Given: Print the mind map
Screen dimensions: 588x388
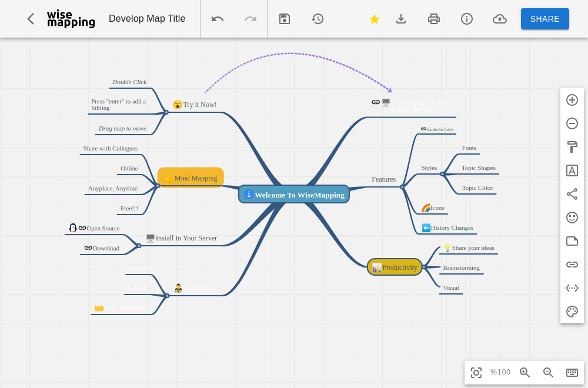Looking at the screenshot, I should point(434,19).
